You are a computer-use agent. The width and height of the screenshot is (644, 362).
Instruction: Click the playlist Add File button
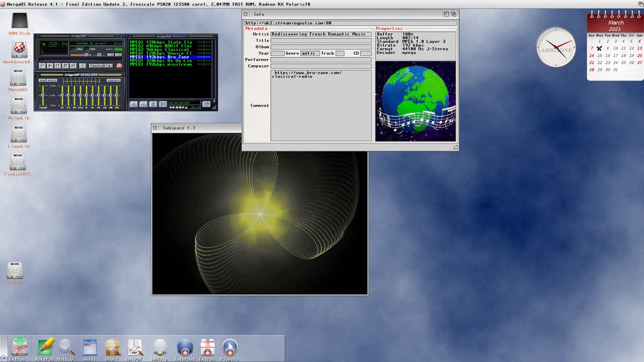tap(134, 104)
